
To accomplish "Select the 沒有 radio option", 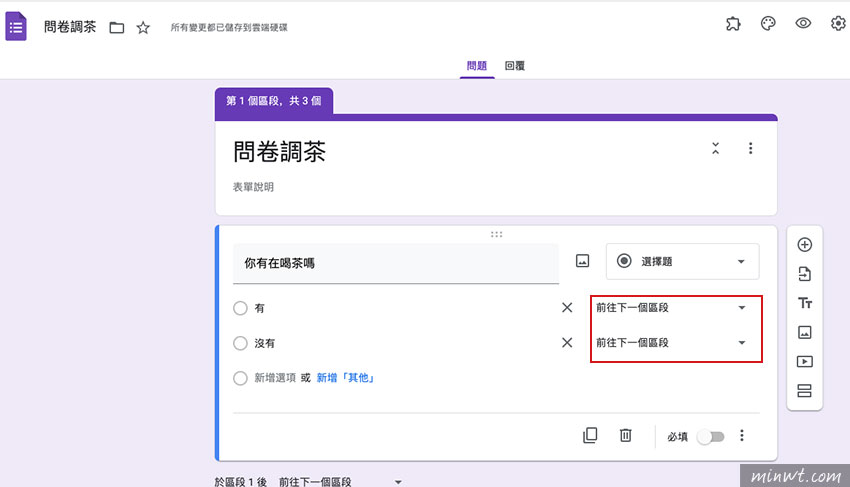I will 240,343.
